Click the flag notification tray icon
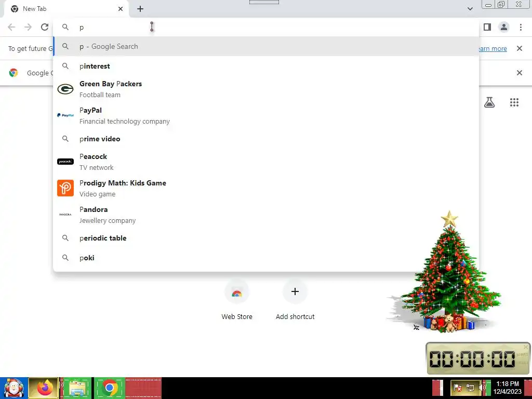The width and height of the screenshot is (532, 399). [457, 388]
